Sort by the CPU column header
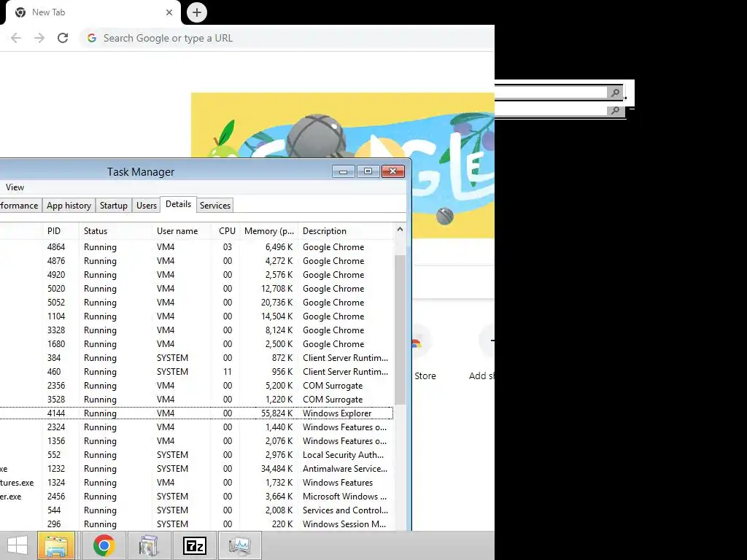 tap(225, 231)
